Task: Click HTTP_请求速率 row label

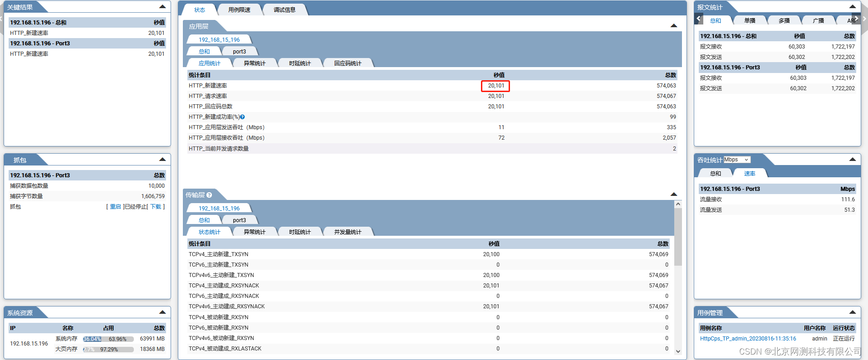Action: coord(208,96)
